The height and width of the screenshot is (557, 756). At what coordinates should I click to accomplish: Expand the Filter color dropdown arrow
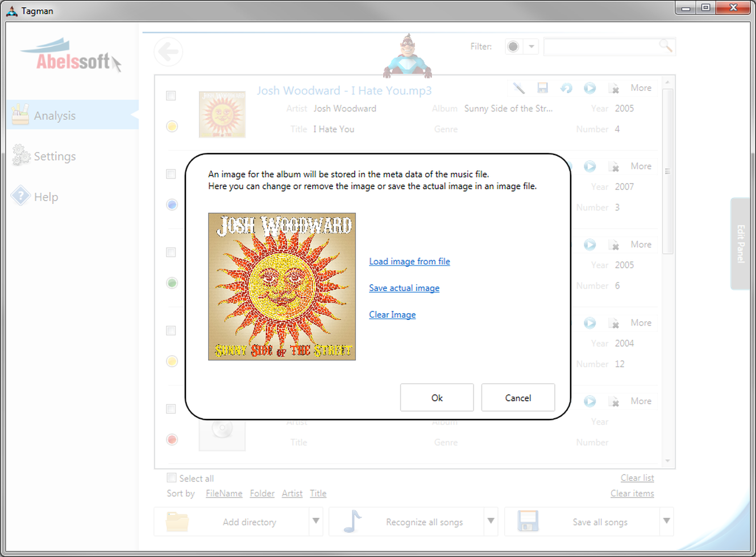(531, 47)
